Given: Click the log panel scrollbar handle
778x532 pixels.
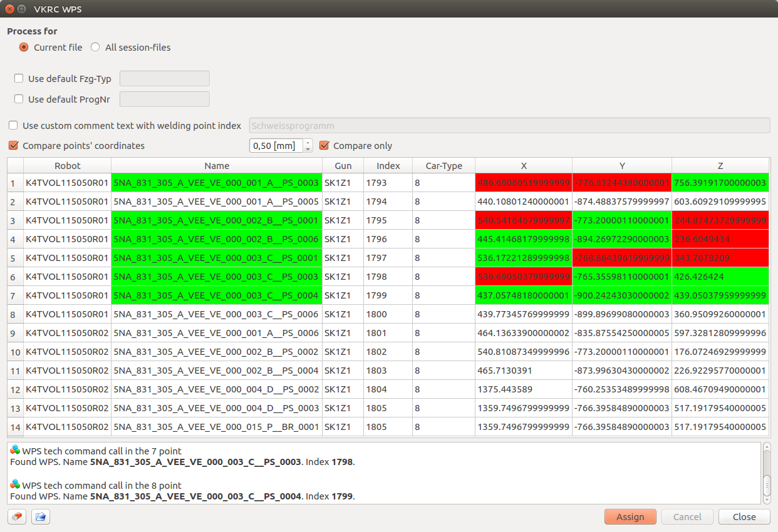Looking at the screenshot, I should tap(767, 484).
